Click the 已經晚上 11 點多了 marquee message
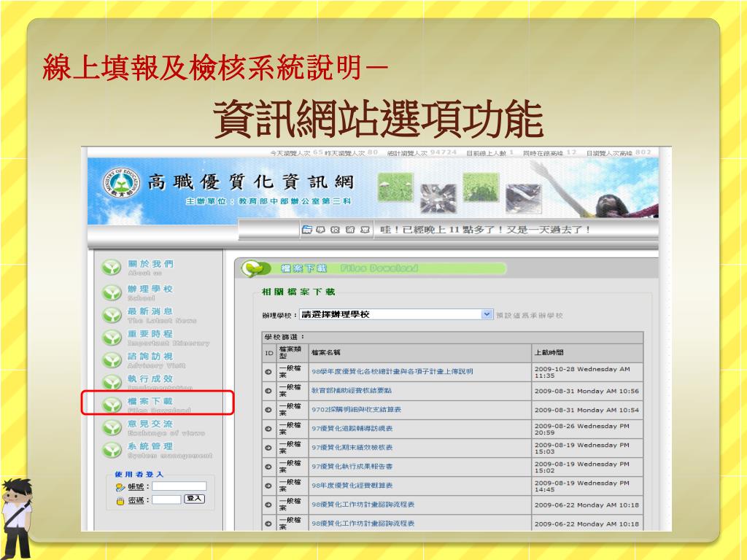 point(485,230)
